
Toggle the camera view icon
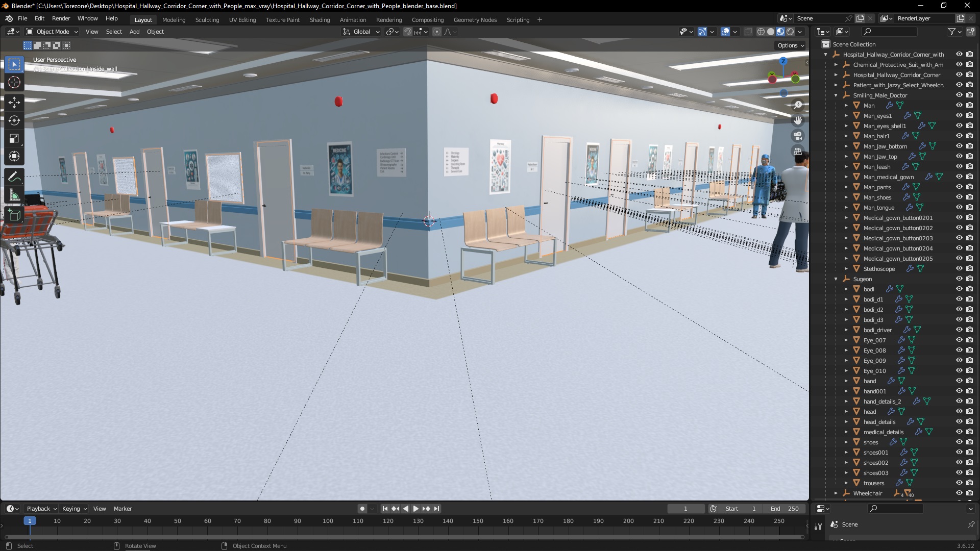(797, 136)
